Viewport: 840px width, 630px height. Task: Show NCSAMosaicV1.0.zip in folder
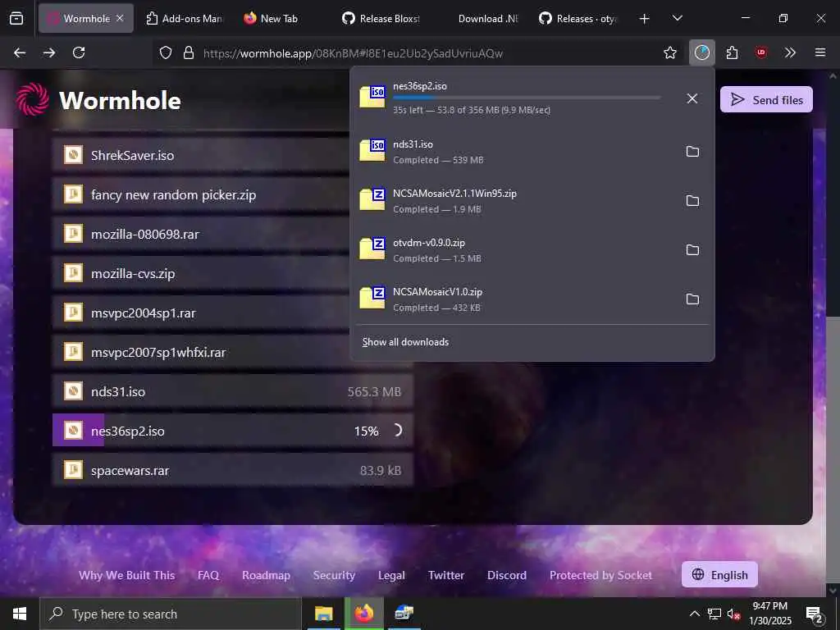click(x=692, y=299)
